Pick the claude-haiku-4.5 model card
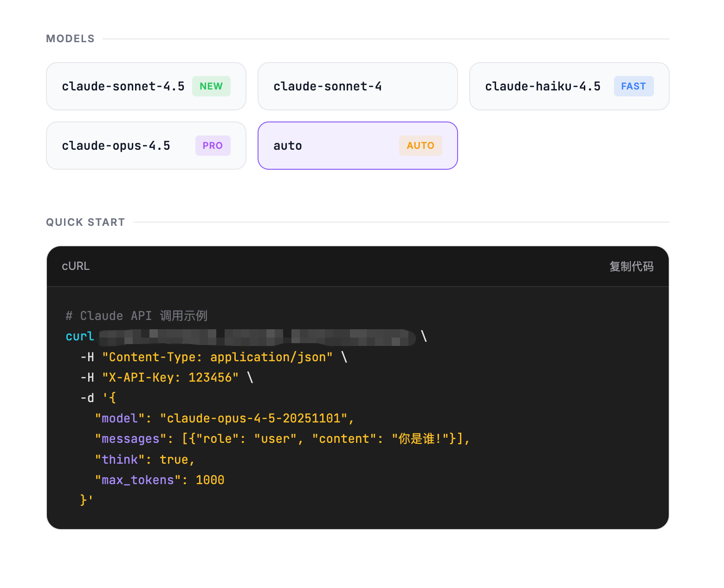This screenshot has width=724, height=588. [x=543, y=86]
